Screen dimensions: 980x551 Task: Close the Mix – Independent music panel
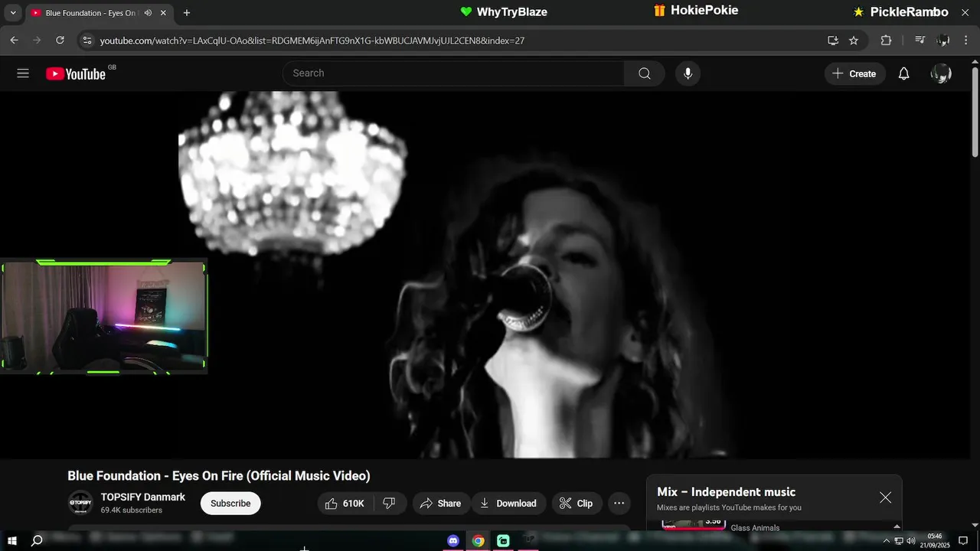[x=885, y=497]
